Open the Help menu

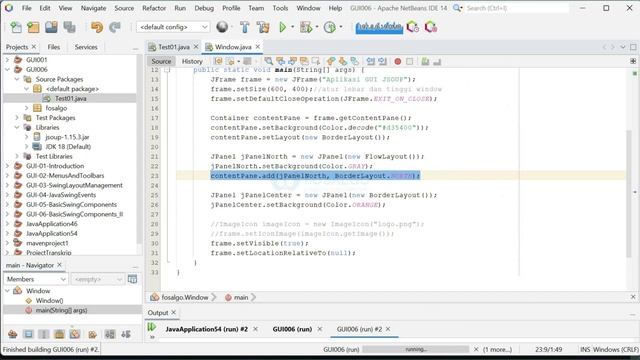point(335,8)
